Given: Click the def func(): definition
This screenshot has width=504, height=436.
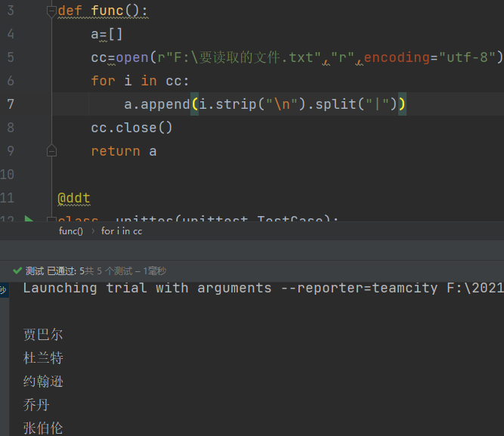Looking at the screenshot, I should click(x=103, y=11).
